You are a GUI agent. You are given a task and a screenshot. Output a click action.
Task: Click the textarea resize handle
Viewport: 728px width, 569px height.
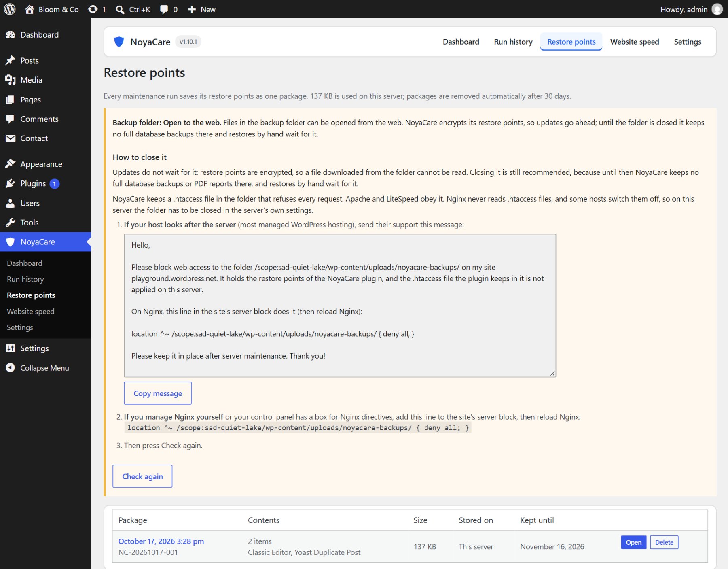pyautogui.click(x=552, y=374)
